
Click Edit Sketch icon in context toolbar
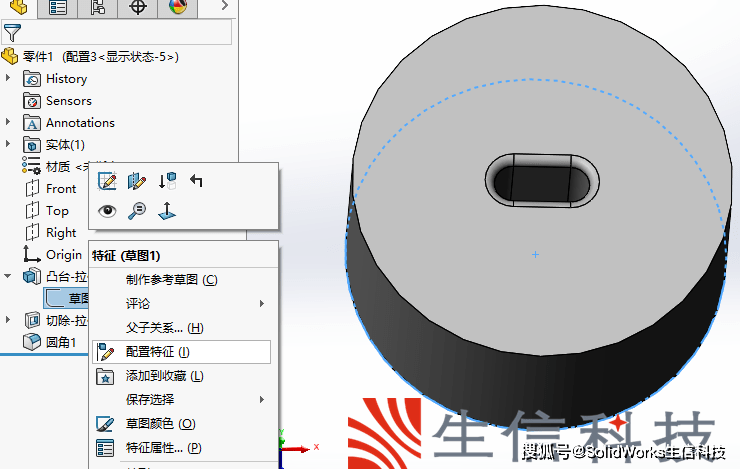[108, 182]
